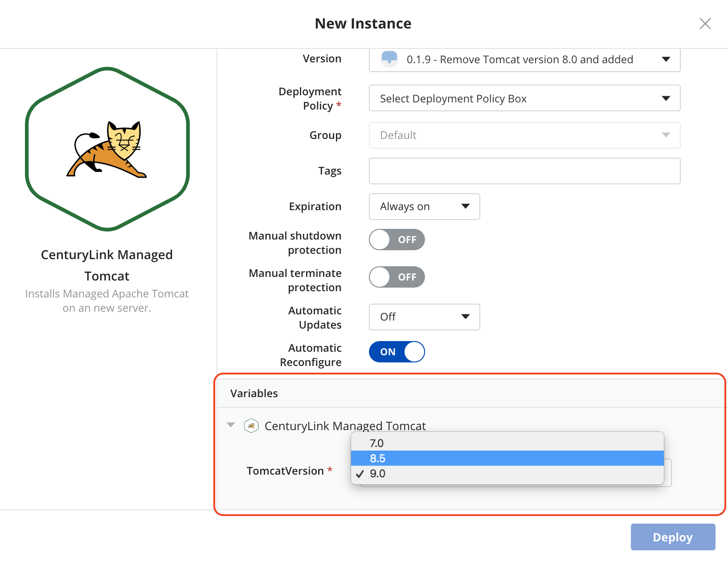
Task: Open the Automatic Updates dropdown set to Off
Action: pyautogui.click(x=424, y=317)
